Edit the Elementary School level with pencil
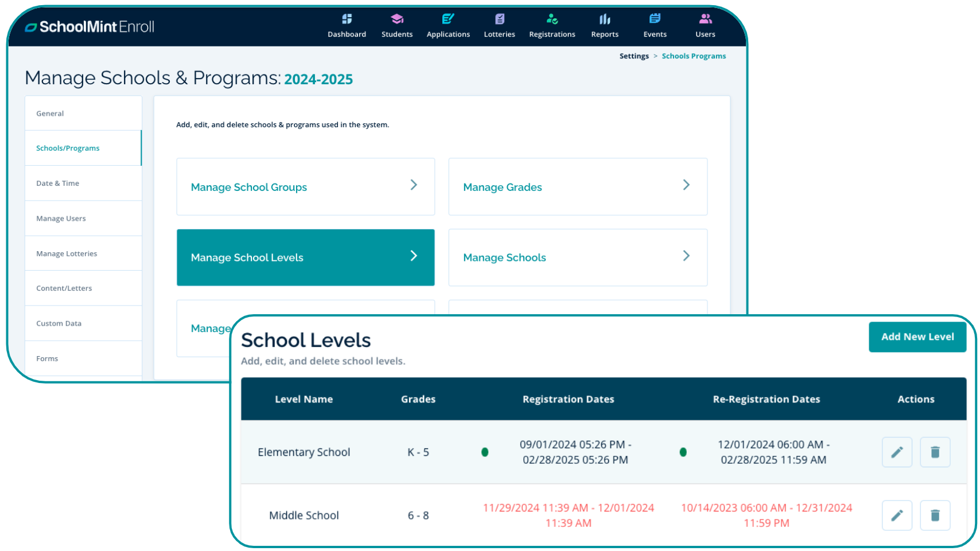This screenshot has height=551, width=980. (897, 452)
